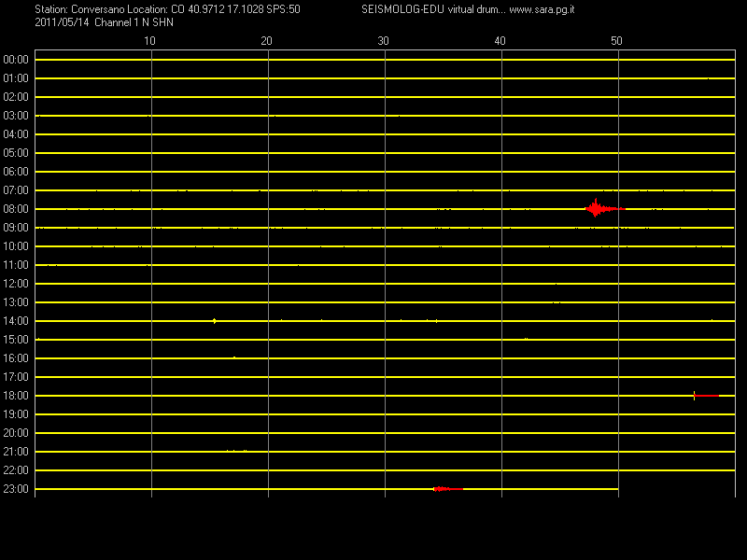Click the 10 minute axis label

coord(149,41)
